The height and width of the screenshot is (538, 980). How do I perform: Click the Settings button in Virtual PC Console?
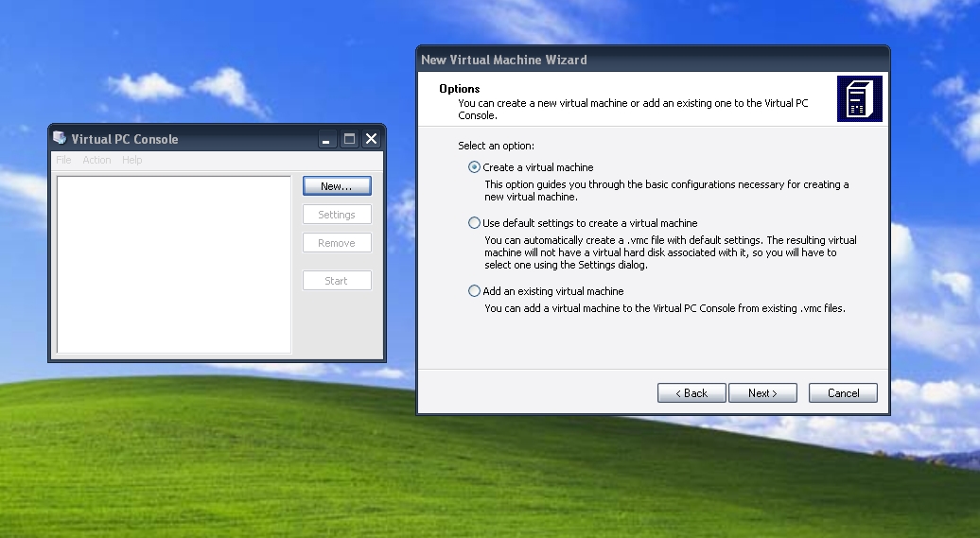(x=337, y=215)
